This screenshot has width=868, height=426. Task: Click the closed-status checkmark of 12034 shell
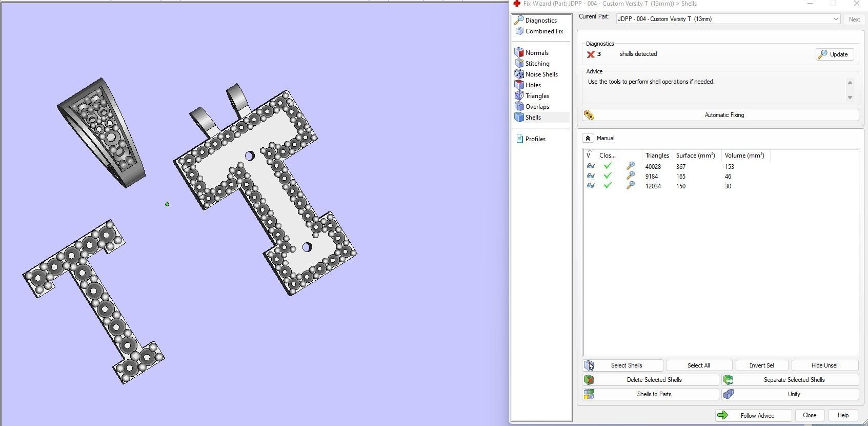pyautogui.click(x=608, y=186)
